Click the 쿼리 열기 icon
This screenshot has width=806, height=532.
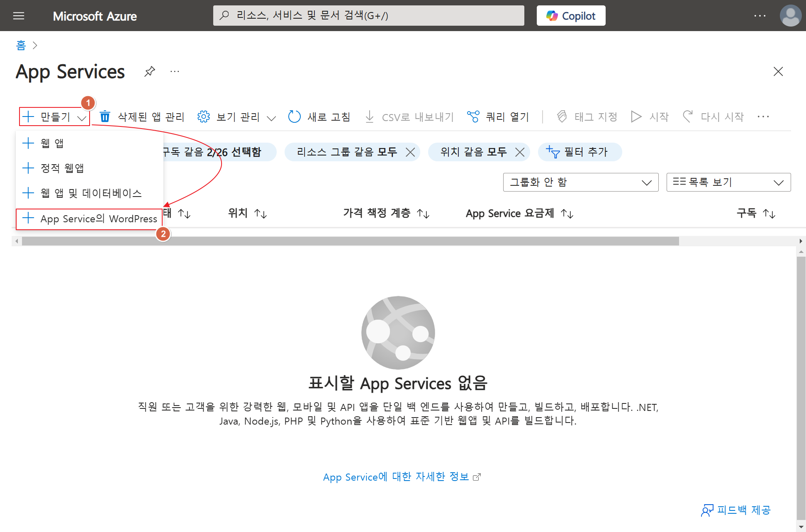(x=473, y=117)
